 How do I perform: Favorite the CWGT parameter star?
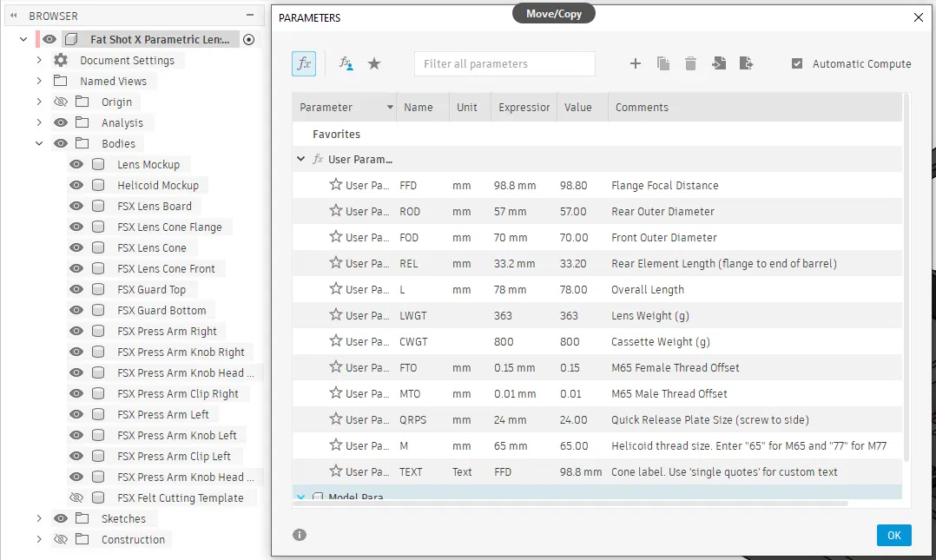[336, 341]
